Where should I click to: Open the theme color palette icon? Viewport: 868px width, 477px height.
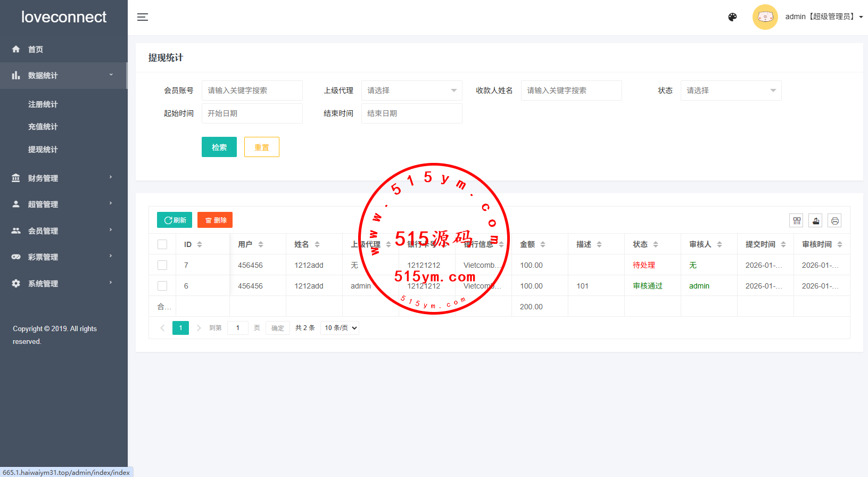732,17
